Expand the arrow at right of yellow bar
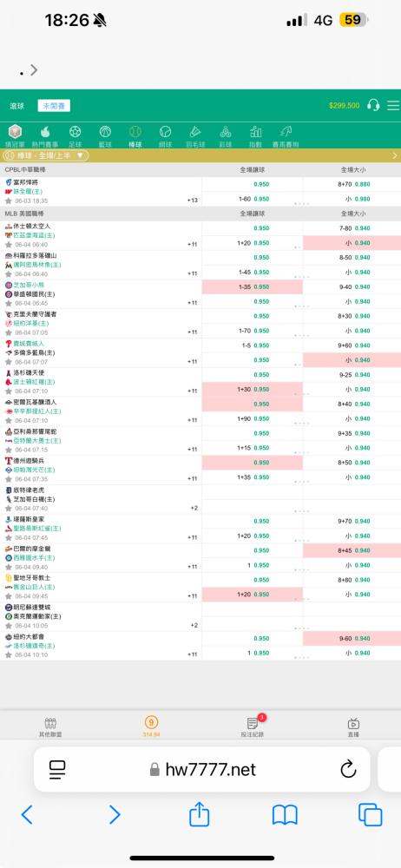401x868 pixels. click(x=395, y=156)
